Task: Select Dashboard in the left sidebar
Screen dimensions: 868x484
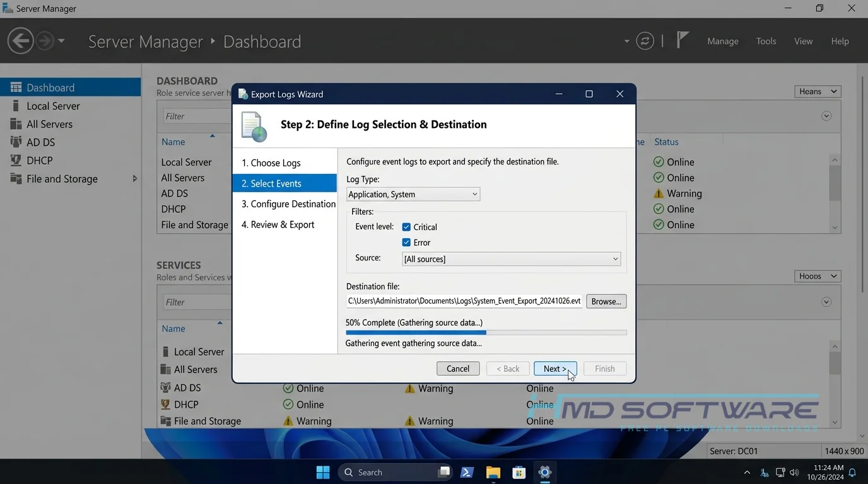Action: coord(70,88)
